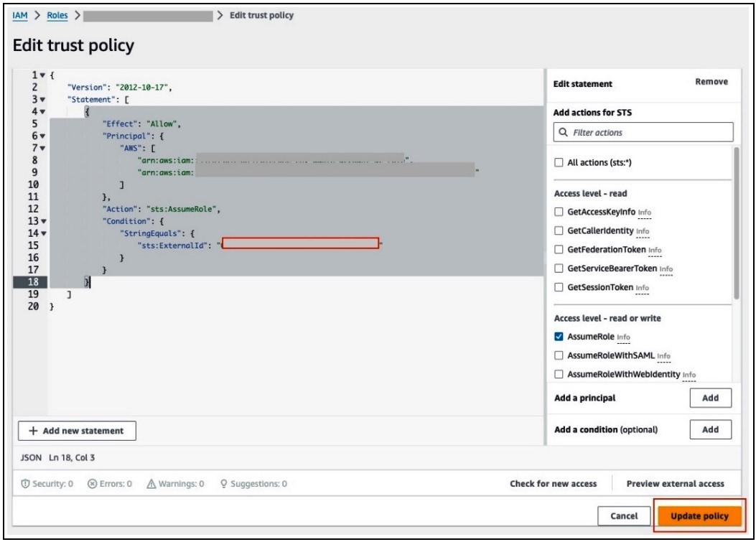Click the "Action": "sts:AssumeRole" line

pyautogui.click(x=161, y=209)
